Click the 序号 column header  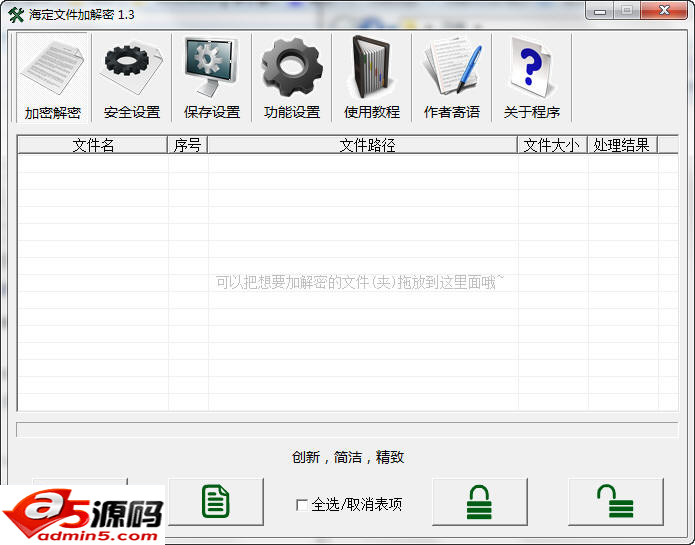187,145
